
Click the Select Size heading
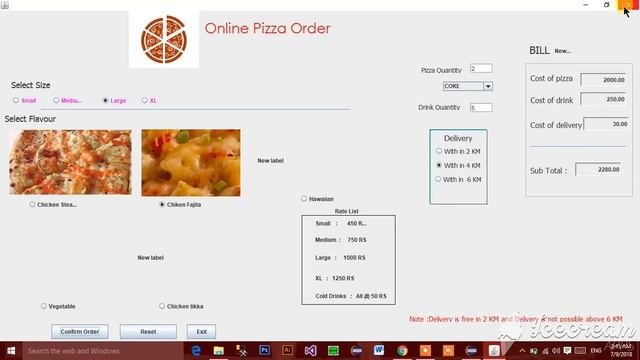click(31, 85)
